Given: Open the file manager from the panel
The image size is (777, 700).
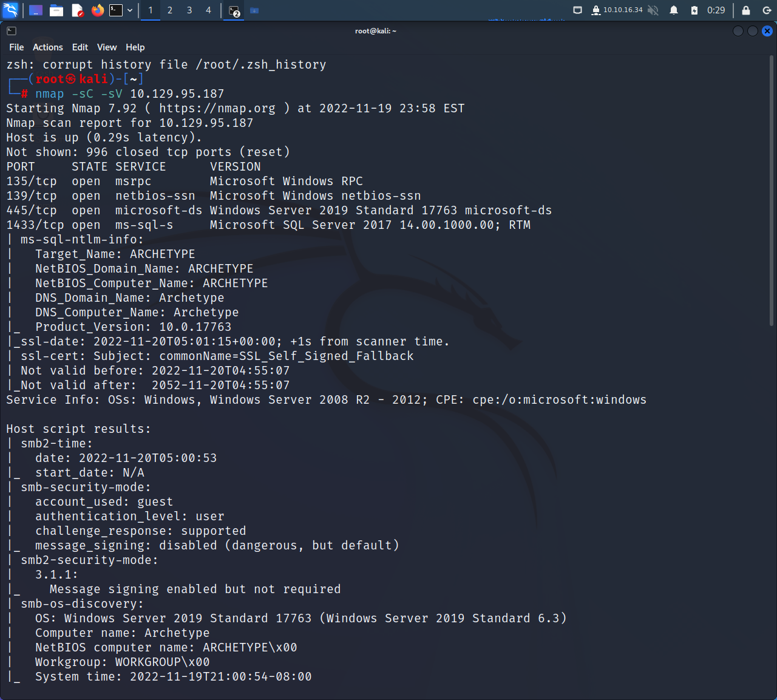Looking at the screenshot, I should click(x=56, y=10).
